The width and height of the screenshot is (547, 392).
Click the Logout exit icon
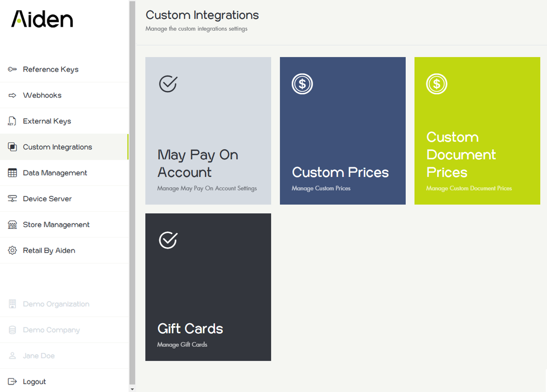[x=13, y=381]
